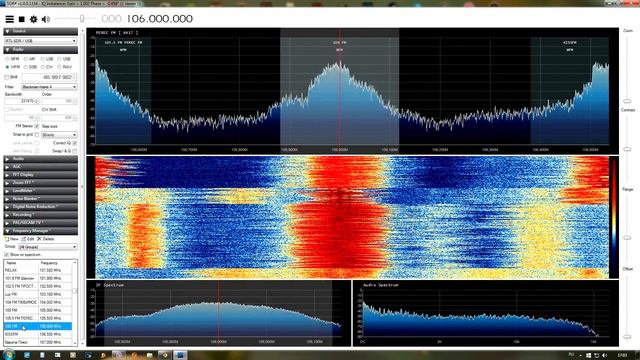Viewport: 640px width, 360px height.
Task: Expand the Digital Noise Reduction panel
Action: click(x=40, y=207)
